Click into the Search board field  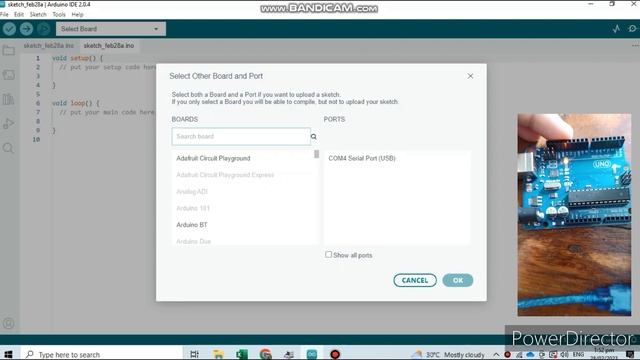(x=241, y=136)
